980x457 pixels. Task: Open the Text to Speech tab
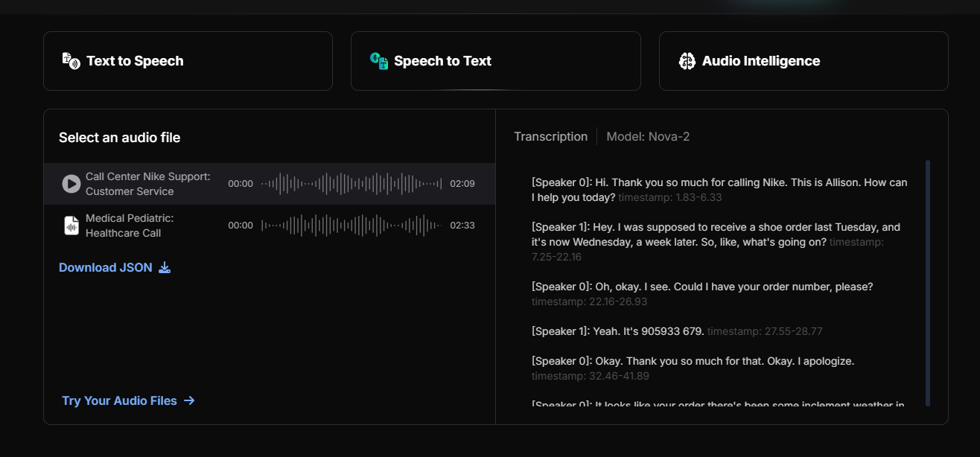[188, 61]
